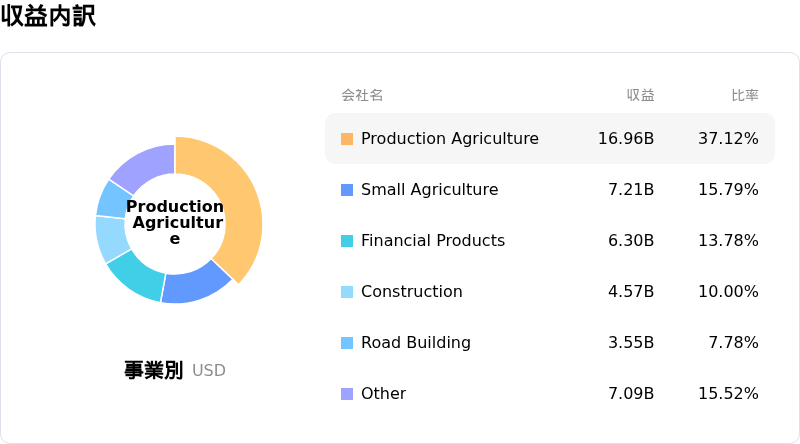The image size is (800, 444).
Task: Click the Small Agriculture row label
Action: (x=429, y=190)
